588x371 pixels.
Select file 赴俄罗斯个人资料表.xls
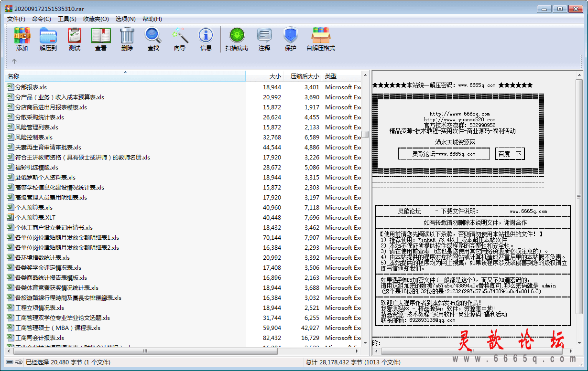click(x=45, y=177)
